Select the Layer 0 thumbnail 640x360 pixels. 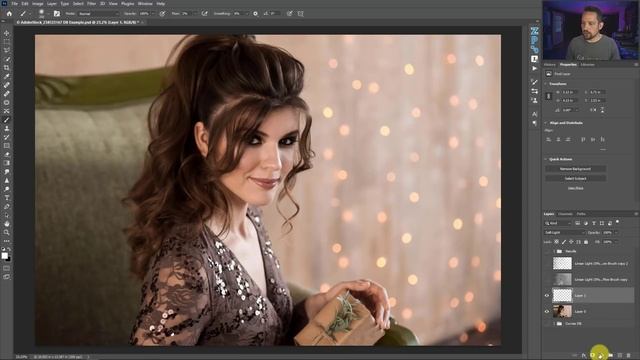click(562, 311)
